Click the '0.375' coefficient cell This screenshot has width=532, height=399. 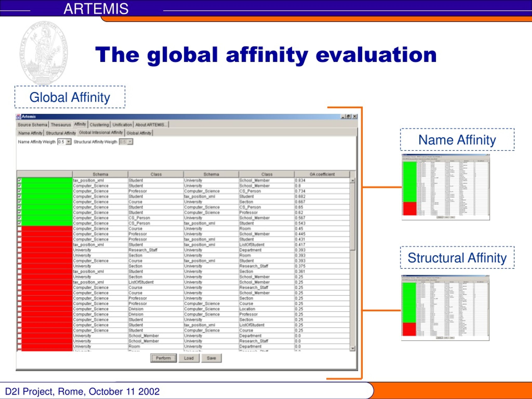coord(322,266)
